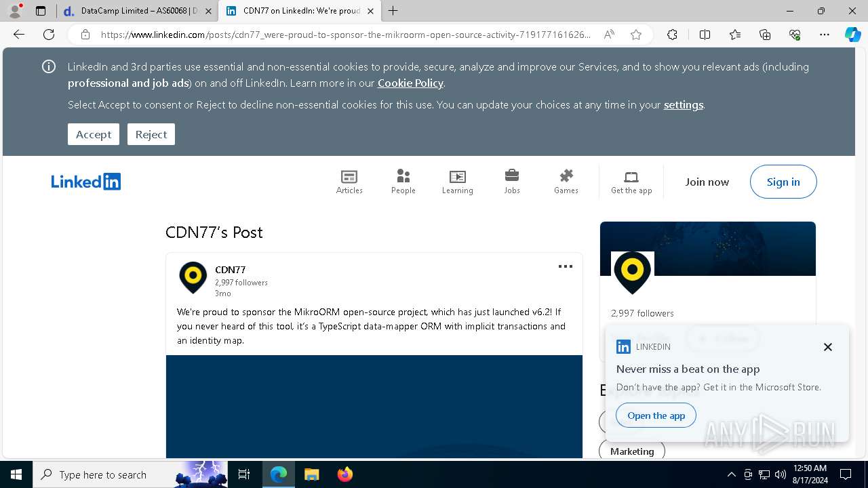
Task: Open the Jobs briefcase icon
Action: coord(512,182)
